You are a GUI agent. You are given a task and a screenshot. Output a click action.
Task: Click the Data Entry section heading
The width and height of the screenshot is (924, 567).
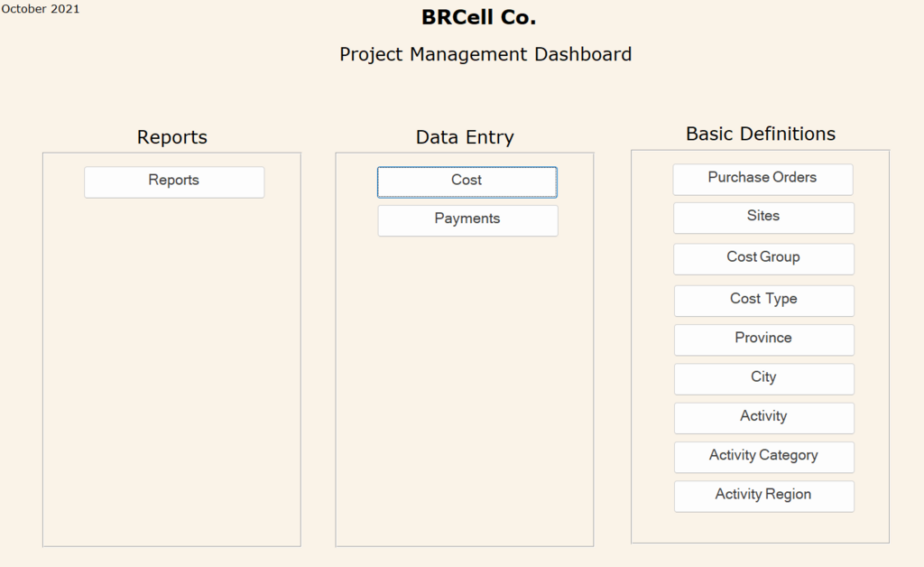click(x=465, y=137)
